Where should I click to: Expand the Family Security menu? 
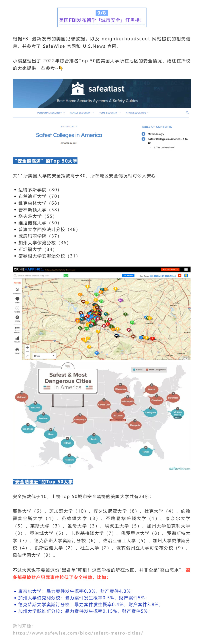[82, 113]
